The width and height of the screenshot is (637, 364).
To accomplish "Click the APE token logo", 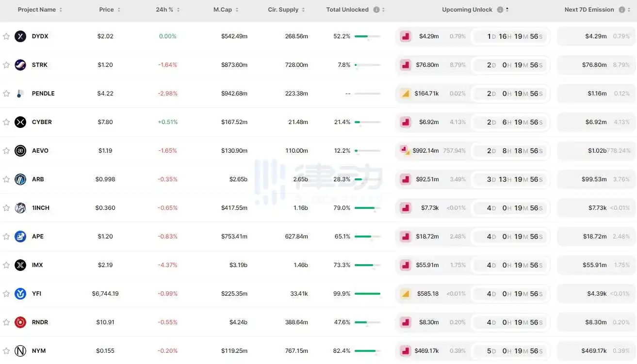I will point(20,237).
